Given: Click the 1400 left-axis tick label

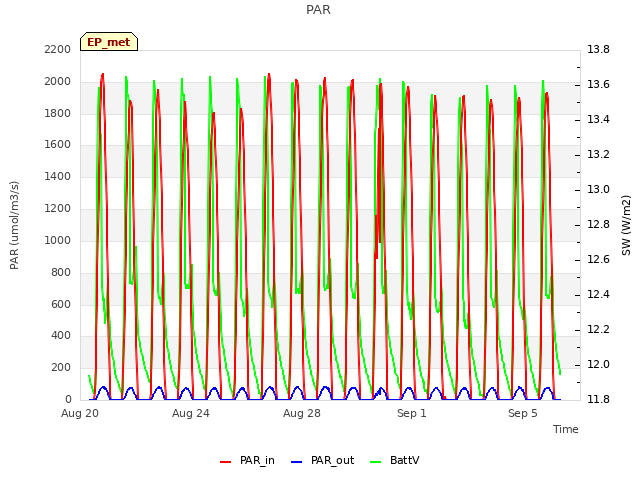Looking at the screenshot, I should tap(58, 177).
